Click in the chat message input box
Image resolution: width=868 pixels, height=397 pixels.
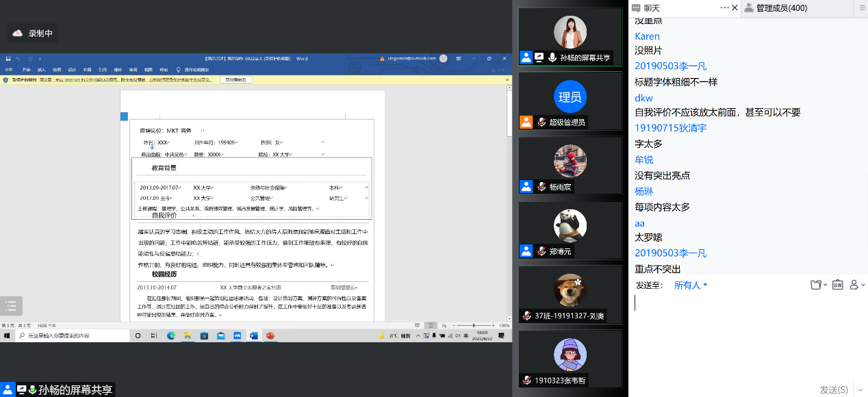tap(746, 329)
